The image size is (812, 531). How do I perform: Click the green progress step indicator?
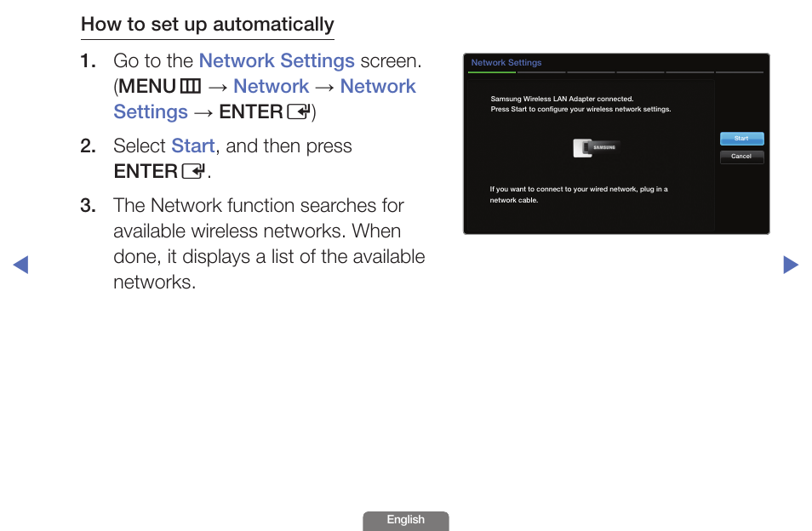pyautogui.click(x=492, y=72)
